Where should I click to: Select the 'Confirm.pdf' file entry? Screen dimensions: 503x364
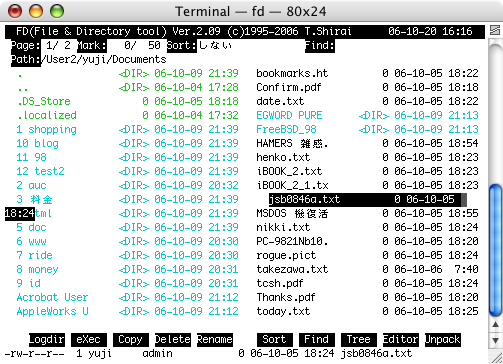pos(367,87)
